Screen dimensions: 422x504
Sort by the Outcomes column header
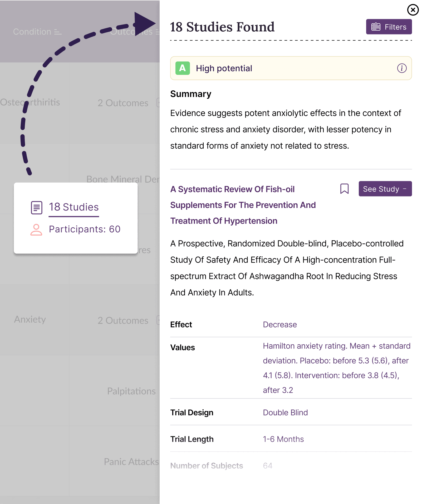[131, 32]
